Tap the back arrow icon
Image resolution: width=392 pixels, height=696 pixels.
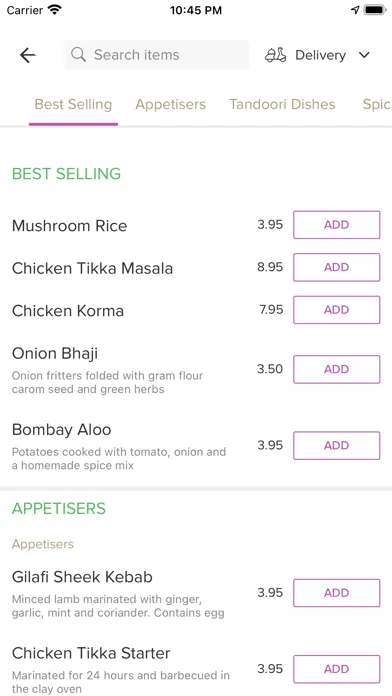pyautogui.click(x=28, y=55)
